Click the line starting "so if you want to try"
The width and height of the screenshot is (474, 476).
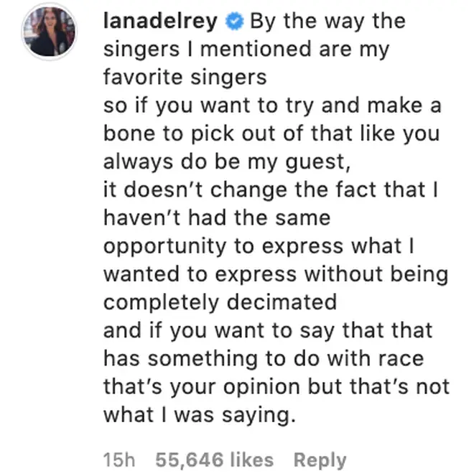click(272, 106)
